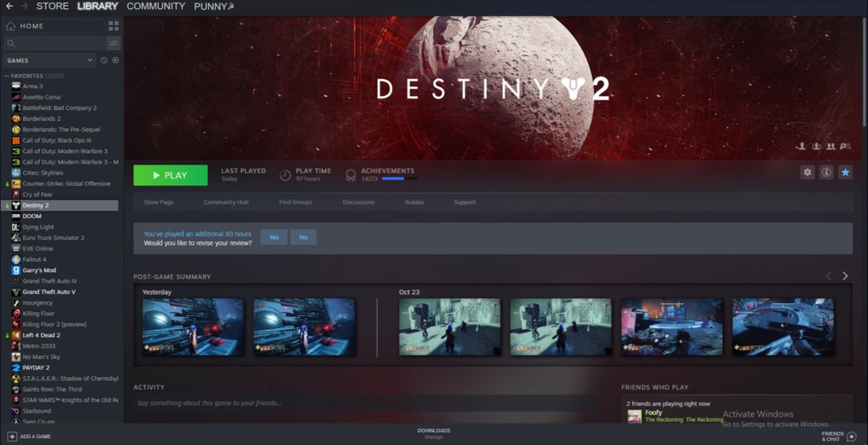The width and height of the screenshot is (868, 445).
Task: Go forward with the right arrow
Action: 24,6
